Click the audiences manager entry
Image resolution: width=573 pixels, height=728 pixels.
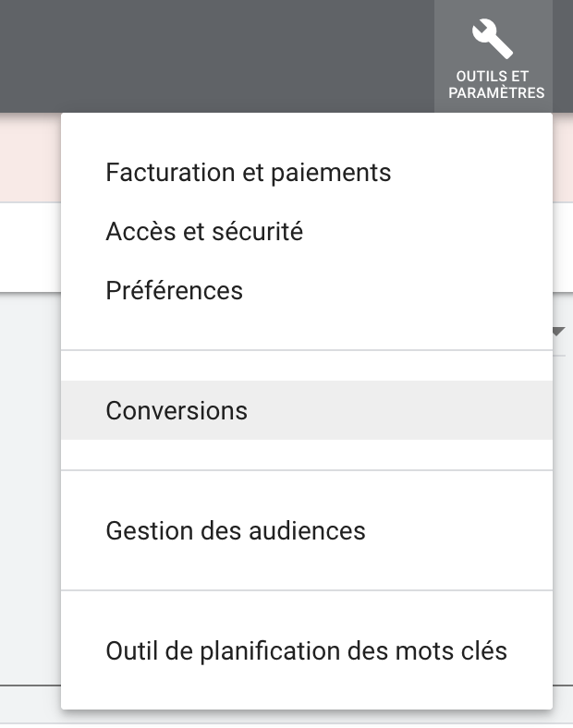(x=236, y=530)
